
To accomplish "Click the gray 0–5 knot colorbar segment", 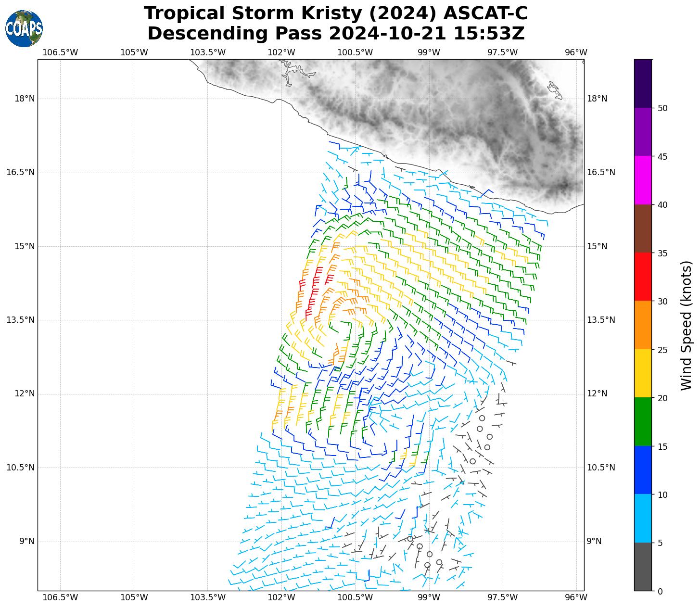I will pyautogui.click(x=643, y=567).
